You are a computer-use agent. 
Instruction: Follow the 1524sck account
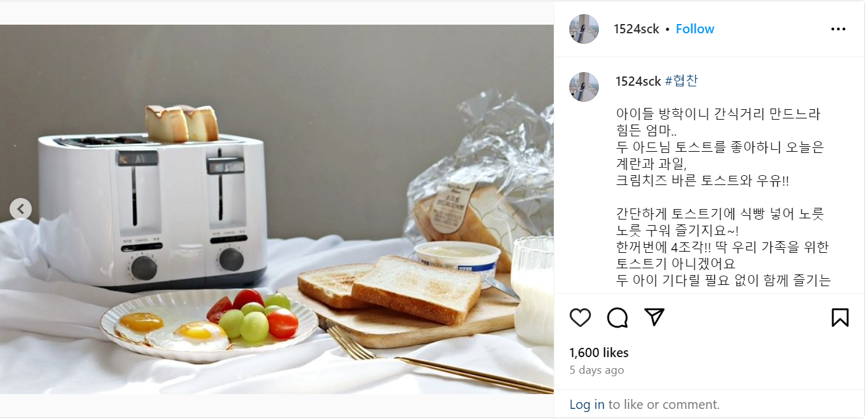coord(695,29)
